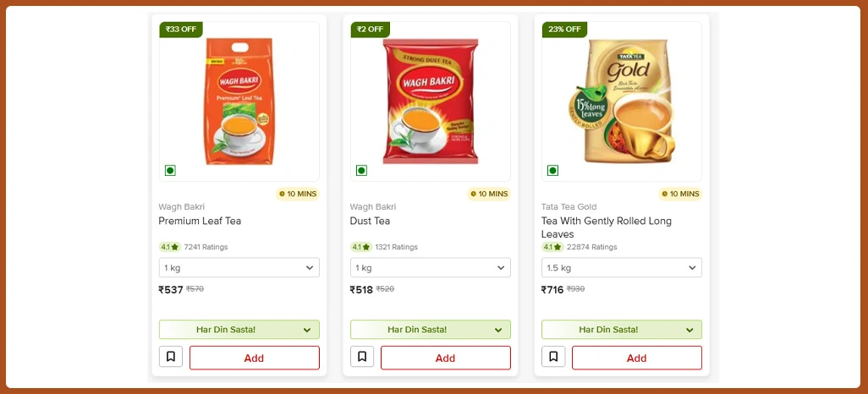Viewport: 868px width, 394px height.
Task: Bookmark Wagh Bakri Premium Leaf Tea
Action: point(171,358)
